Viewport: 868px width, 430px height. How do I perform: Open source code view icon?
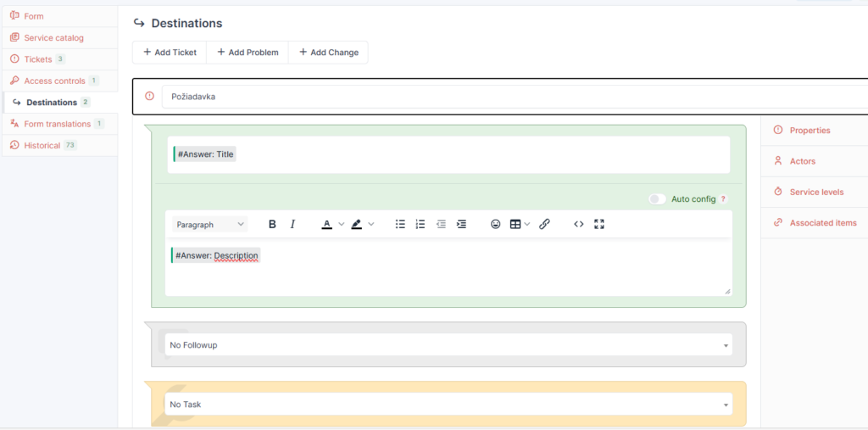(579, 224)
